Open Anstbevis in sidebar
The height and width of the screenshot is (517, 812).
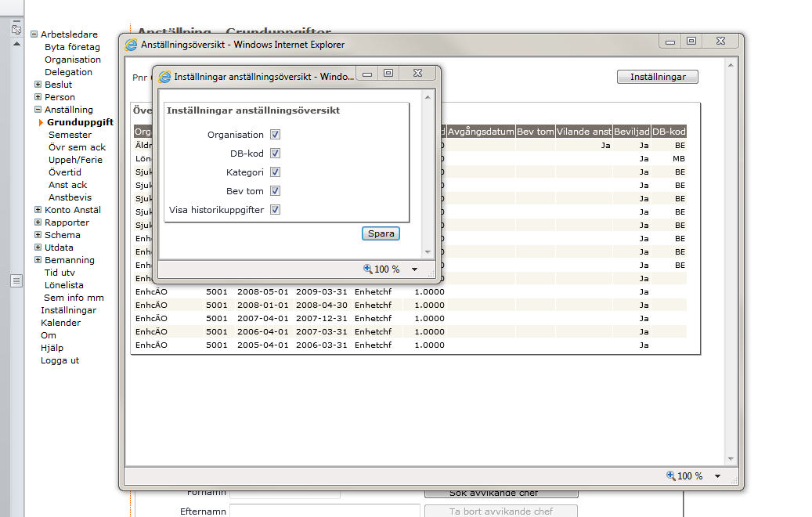coord(70,197)
